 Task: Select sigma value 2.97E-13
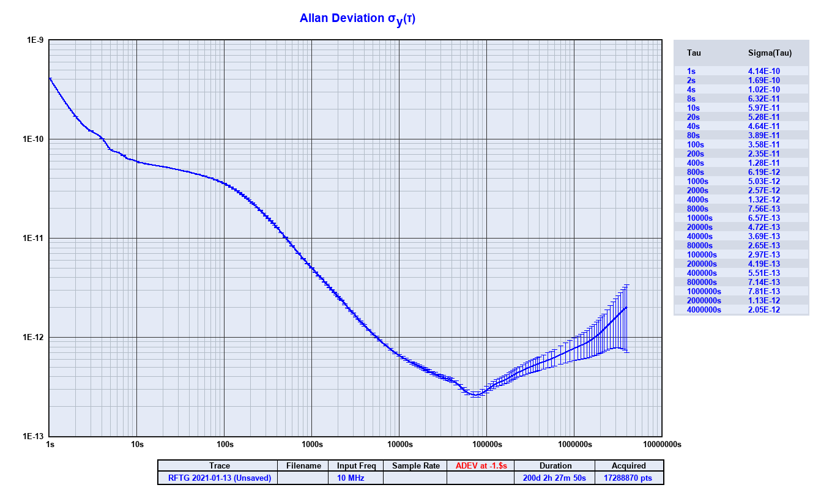coord(764,255)
